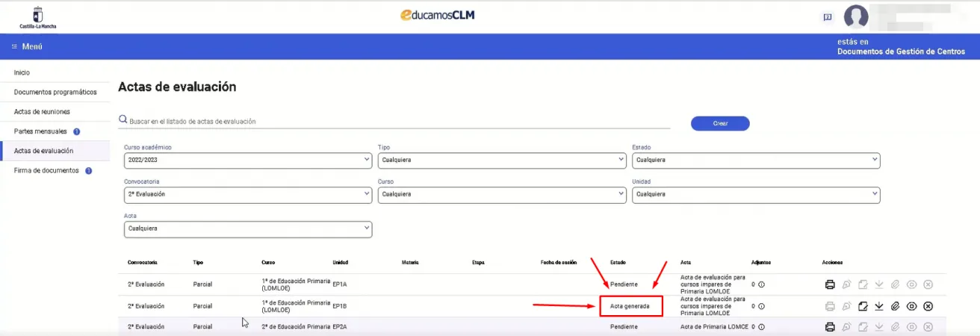Open the user profile avatar
This screenshot has height=336, width=980.
click(x=855, y=17)
